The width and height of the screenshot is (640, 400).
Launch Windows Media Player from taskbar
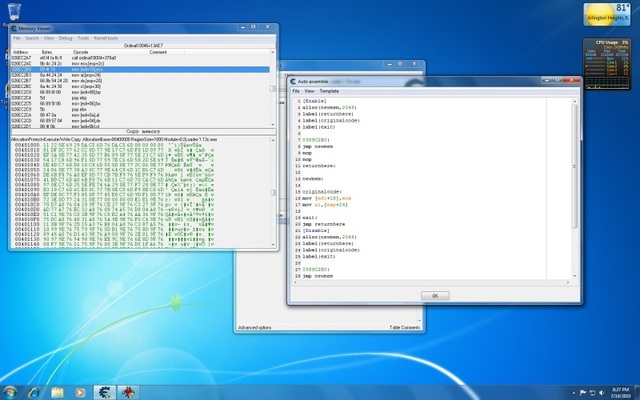pos(82,390)
